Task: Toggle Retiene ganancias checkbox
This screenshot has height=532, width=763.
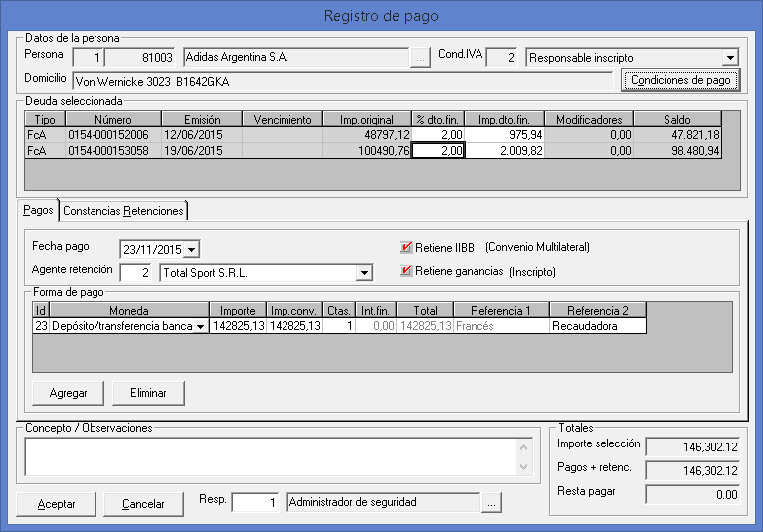Action: coord(405,270)
